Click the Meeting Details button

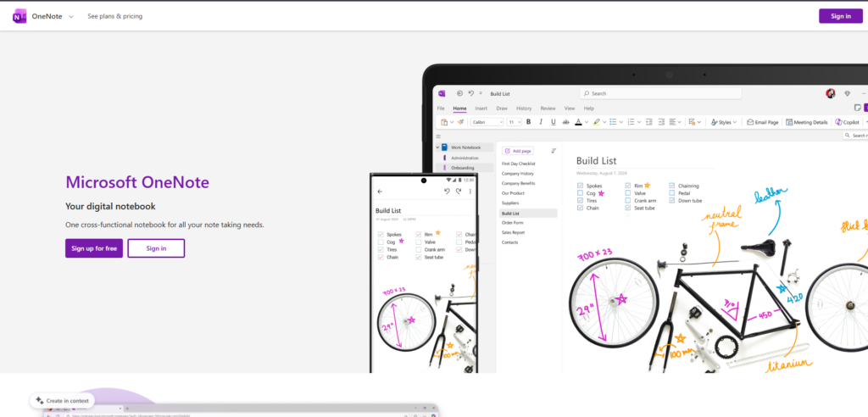(807, 122)
